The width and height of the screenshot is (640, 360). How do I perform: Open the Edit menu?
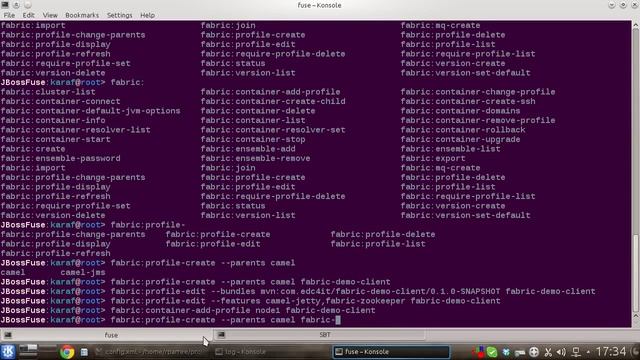[28, 15]
